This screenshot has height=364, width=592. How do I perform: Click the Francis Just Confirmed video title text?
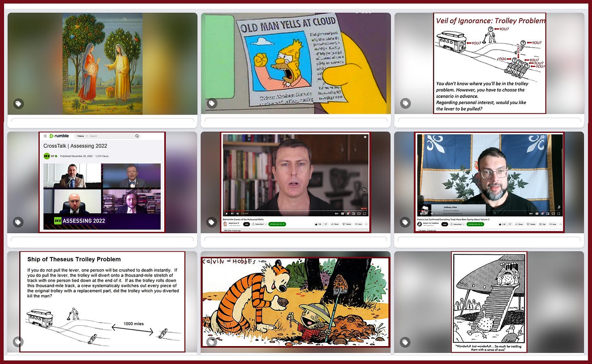pos(453,219)
